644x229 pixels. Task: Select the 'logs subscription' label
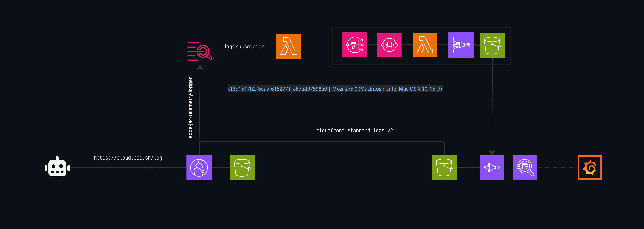click(x=245, y=47)
